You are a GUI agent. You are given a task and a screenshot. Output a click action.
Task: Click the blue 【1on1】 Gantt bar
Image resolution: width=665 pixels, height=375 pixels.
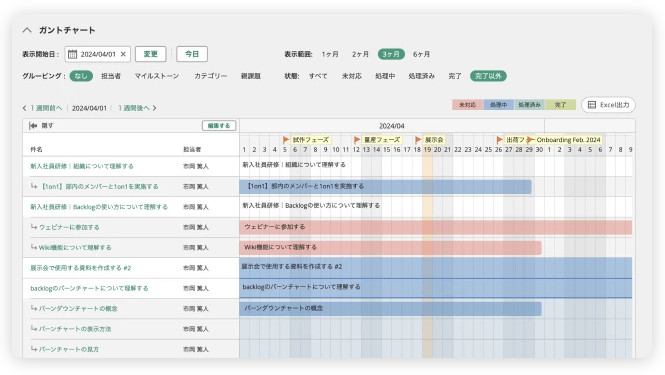pyautogui.click(x=385, y=187)
